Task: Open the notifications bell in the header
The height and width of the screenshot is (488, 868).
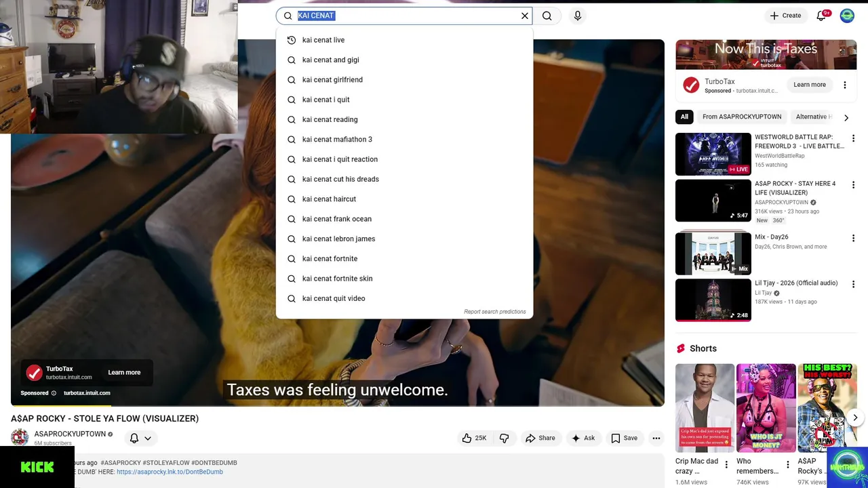Action: (821, 16)
